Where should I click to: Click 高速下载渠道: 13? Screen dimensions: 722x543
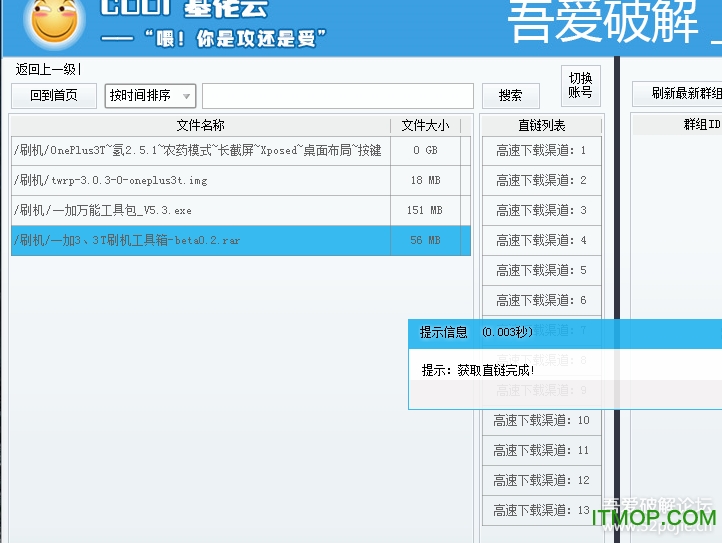[542, 510]
